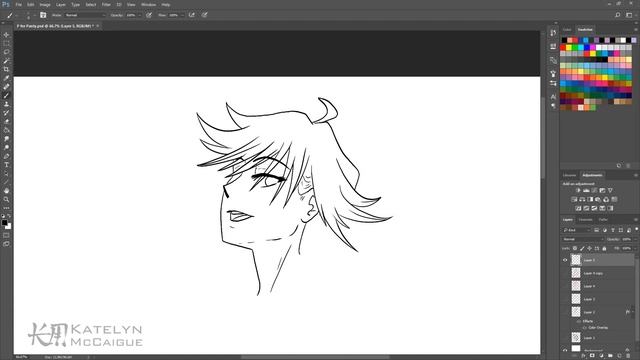
Task: Select the Lasso tool
Action: [x=6, y=52]
